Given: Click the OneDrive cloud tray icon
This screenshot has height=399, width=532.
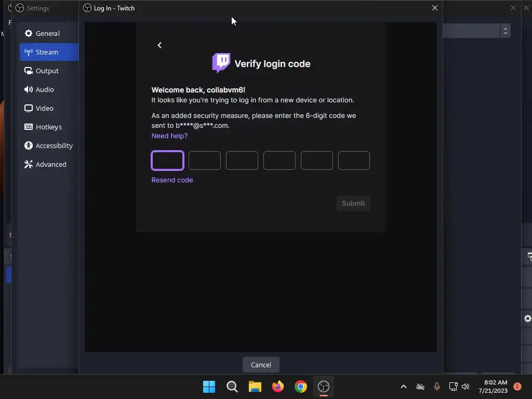Looking at the screenshot, I should (x=420, y=387).
